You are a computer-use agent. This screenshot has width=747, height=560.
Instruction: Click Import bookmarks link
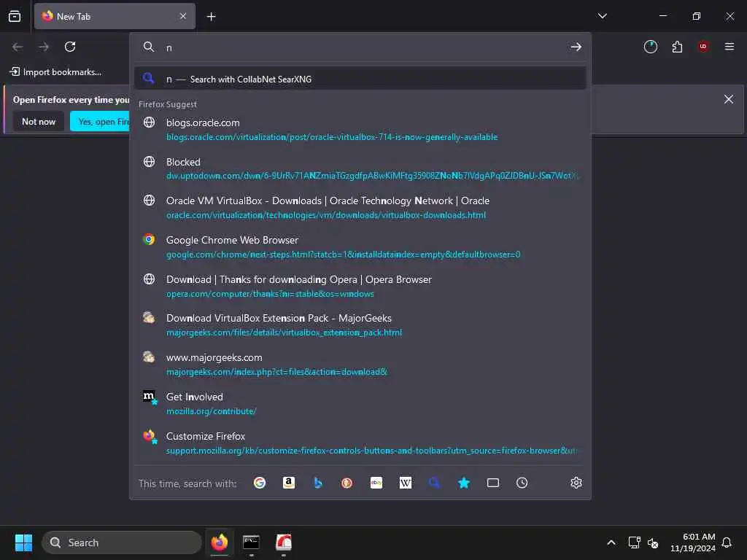55,72
